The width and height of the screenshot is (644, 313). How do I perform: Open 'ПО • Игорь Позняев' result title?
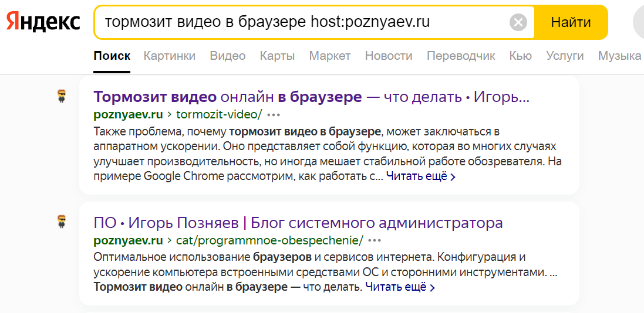pyautogui.click(x=298, y=223)
